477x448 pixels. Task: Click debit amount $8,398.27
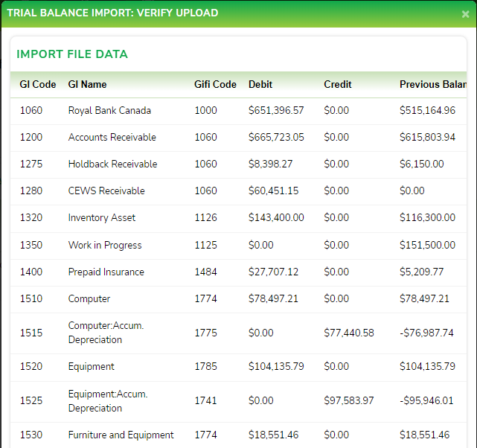[x=270, y=164]
